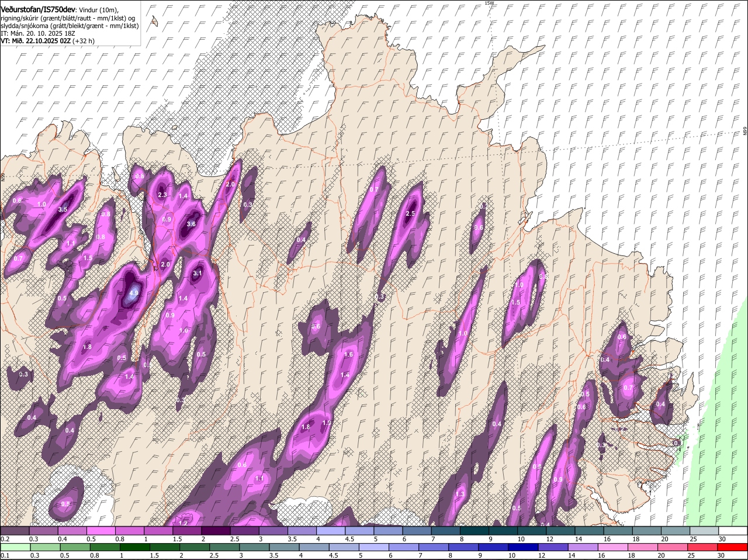Click the 3.1 precipitation value on the map
This screenshot has width=748, height=560.
[198, 273]
